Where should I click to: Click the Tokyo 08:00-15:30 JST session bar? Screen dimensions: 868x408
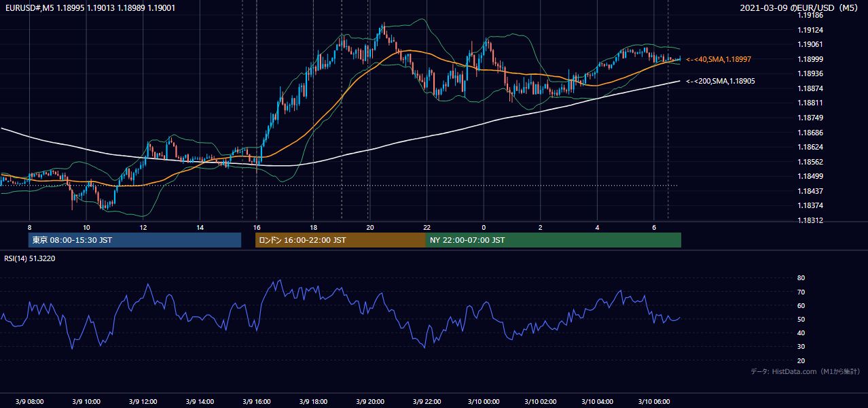point(134,240)
